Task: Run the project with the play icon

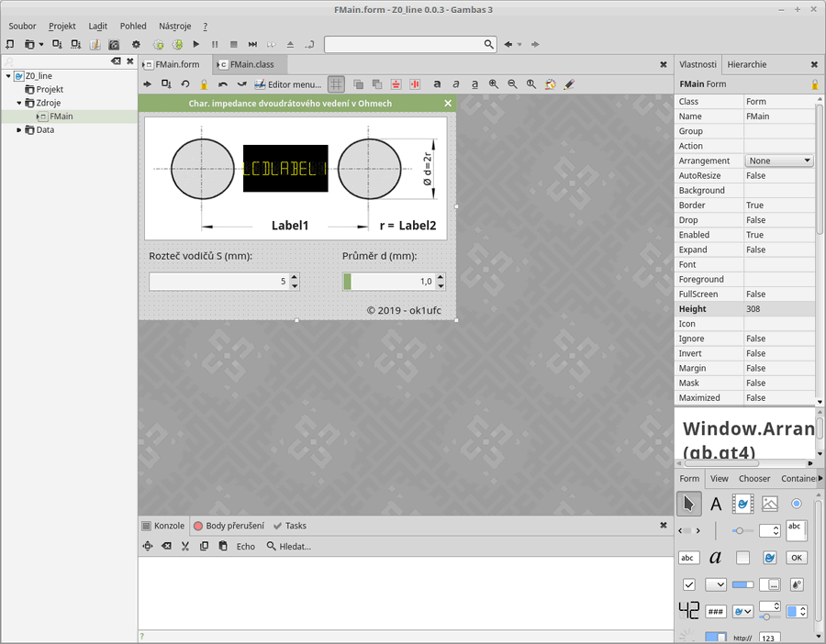Action: coord(195,44)
